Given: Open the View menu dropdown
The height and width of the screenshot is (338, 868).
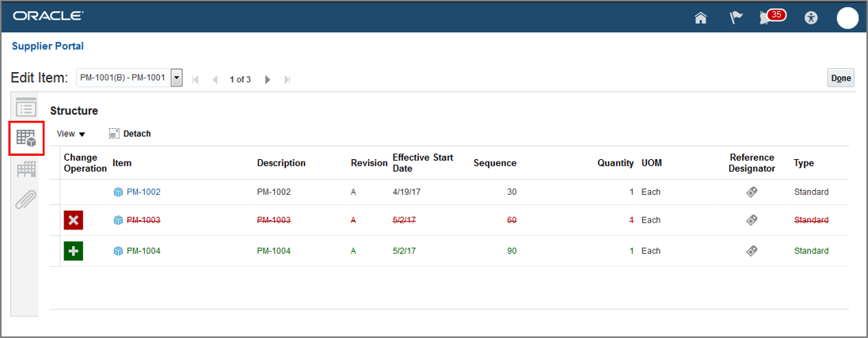Looking at the screenshot, I should pos(71,134).
